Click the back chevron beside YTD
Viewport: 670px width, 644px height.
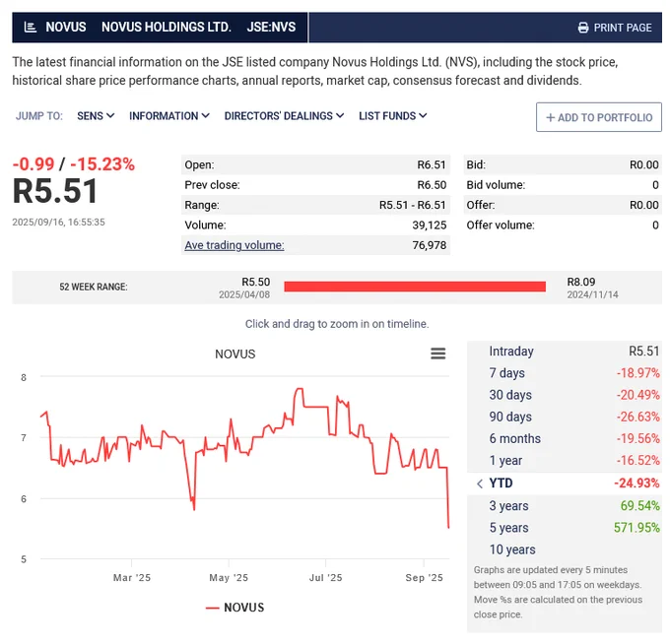tap(480, 483)
